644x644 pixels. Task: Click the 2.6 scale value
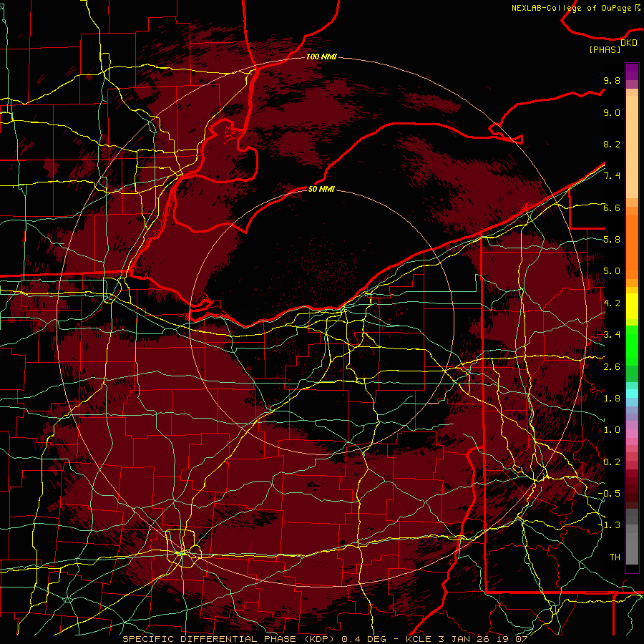pos(612,367)
